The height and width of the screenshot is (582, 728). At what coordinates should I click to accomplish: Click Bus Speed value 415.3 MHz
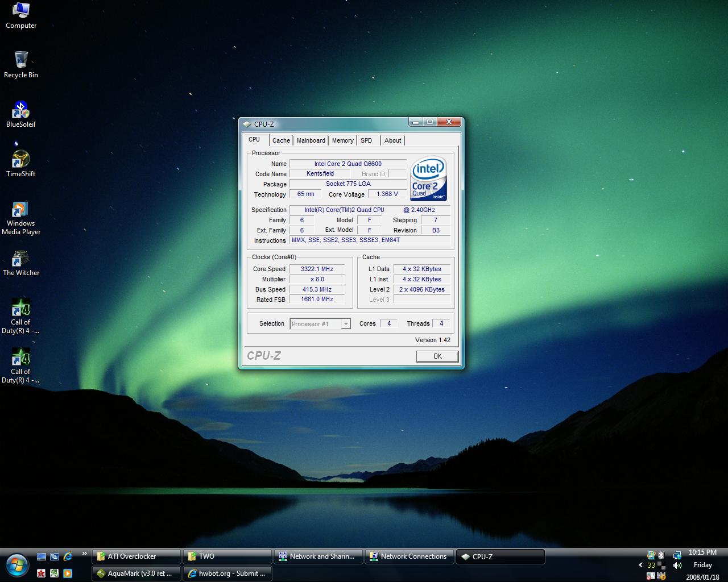(x=317, y=289)
